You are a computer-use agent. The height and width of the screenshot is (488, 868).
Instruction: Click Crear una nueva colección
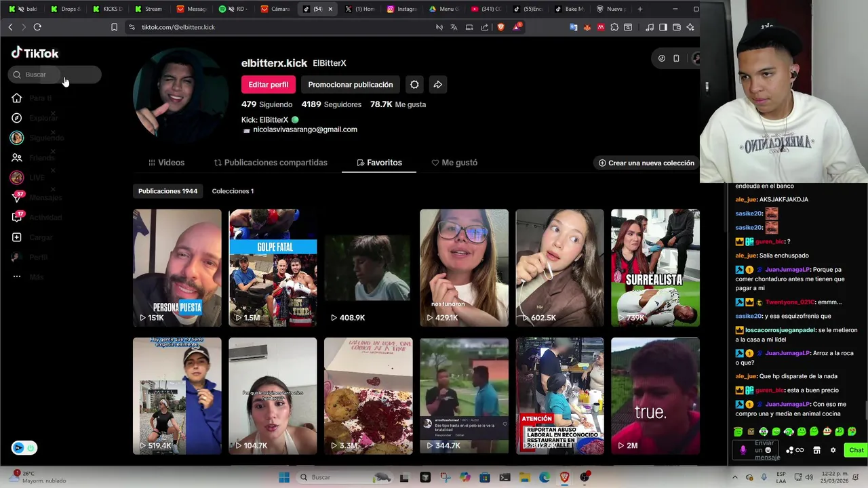coord(646,163)
